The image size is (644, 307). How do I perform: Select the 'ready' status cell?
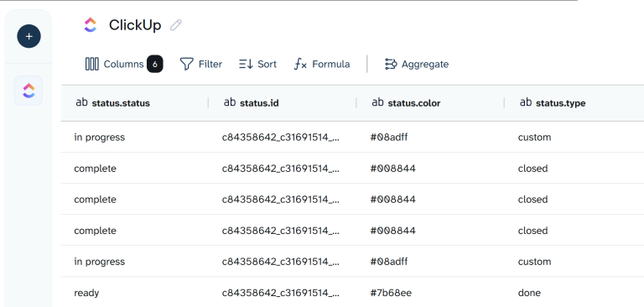pos(135,293)
